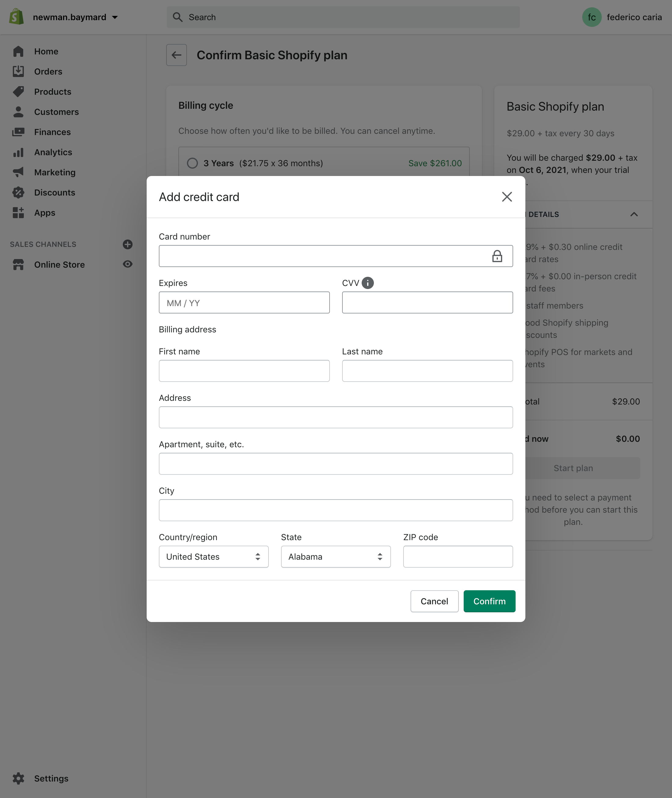Viewport: 672px width, 798px height.
Task: Go to Analytics in sidebar
Action: 53,152
